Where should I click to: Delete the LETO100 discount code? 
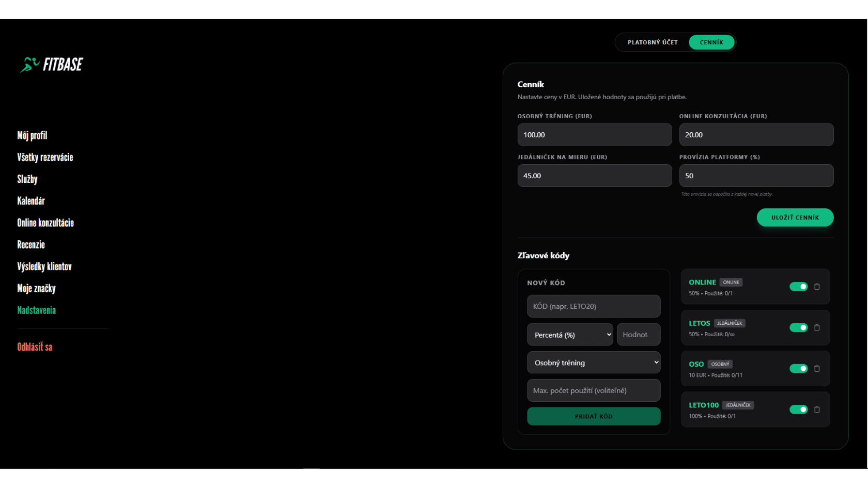point(817,410)
